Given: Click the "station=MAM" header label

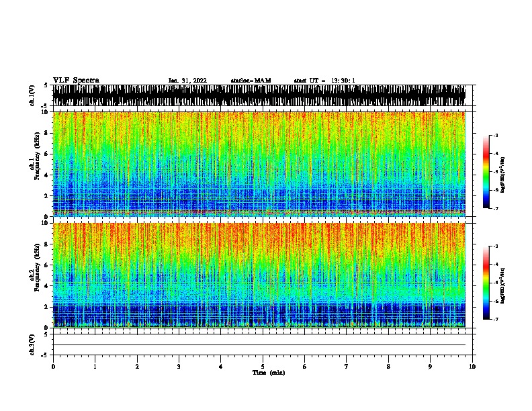Looking at the screenshot, I should pyautogui.click(x=251, y=81).
